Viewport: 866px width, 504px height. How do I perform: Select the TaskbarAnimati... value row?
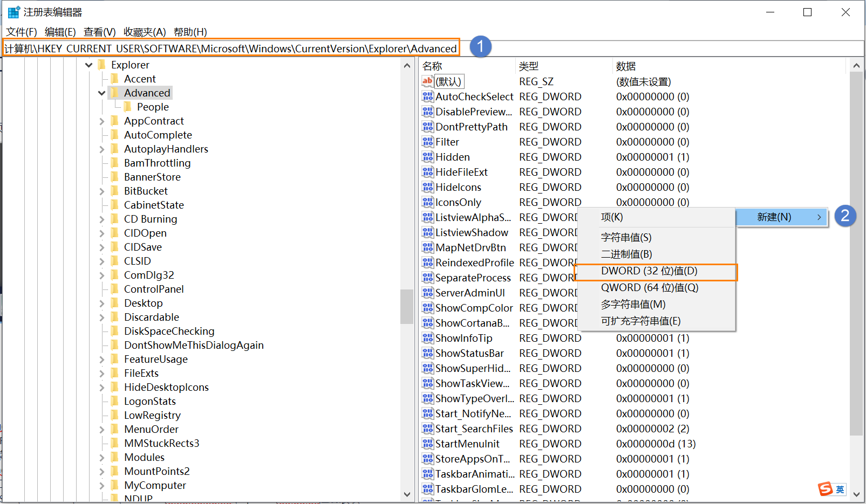point(633,474)
